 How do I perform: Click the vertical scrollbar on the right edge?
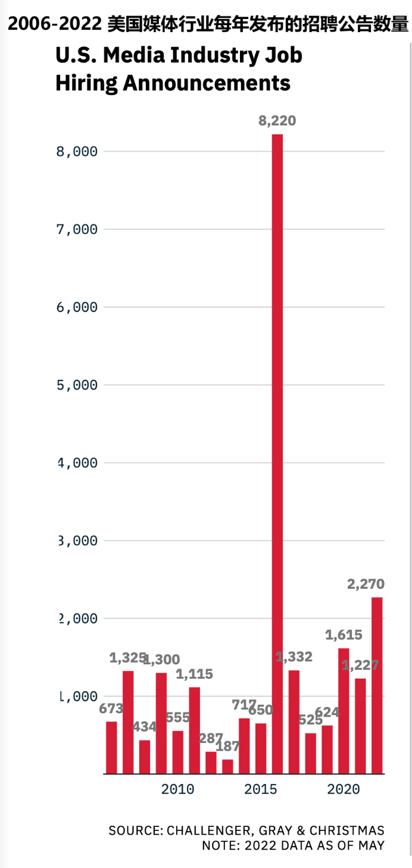coord(410,455)
